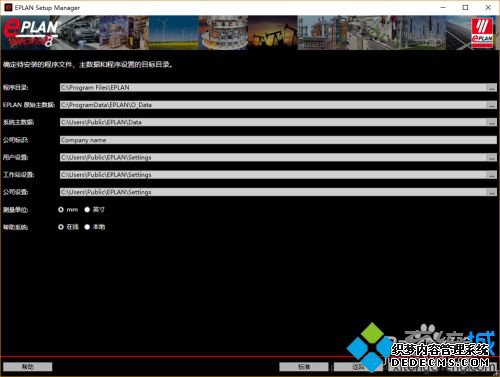Click the red EPLAN logo at banner right
Viewport: 500px width, 377px height.
[482, 32]
